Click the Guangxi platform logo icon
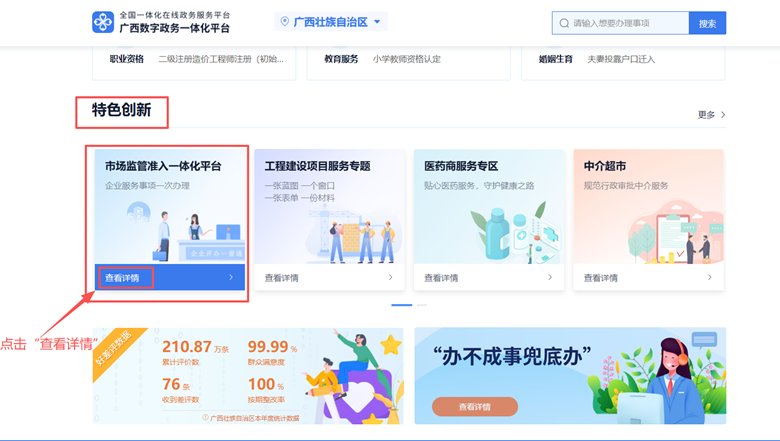Image resolution: width=780 pixels, height=441 pixels. tap(103, 22)
